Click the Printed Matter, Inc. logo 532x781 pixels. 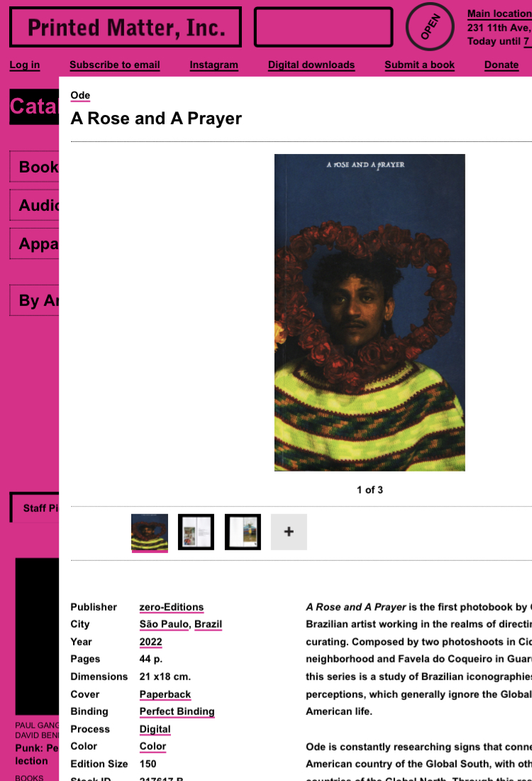[126, 28]
